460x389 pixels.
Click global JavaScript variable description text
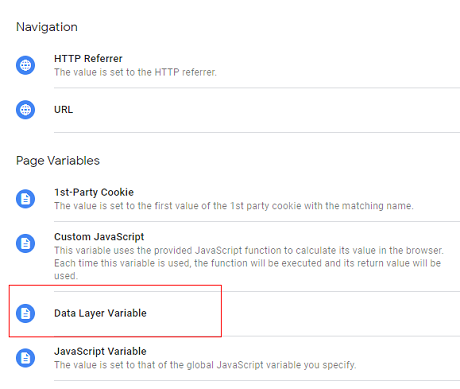(205, 365)
